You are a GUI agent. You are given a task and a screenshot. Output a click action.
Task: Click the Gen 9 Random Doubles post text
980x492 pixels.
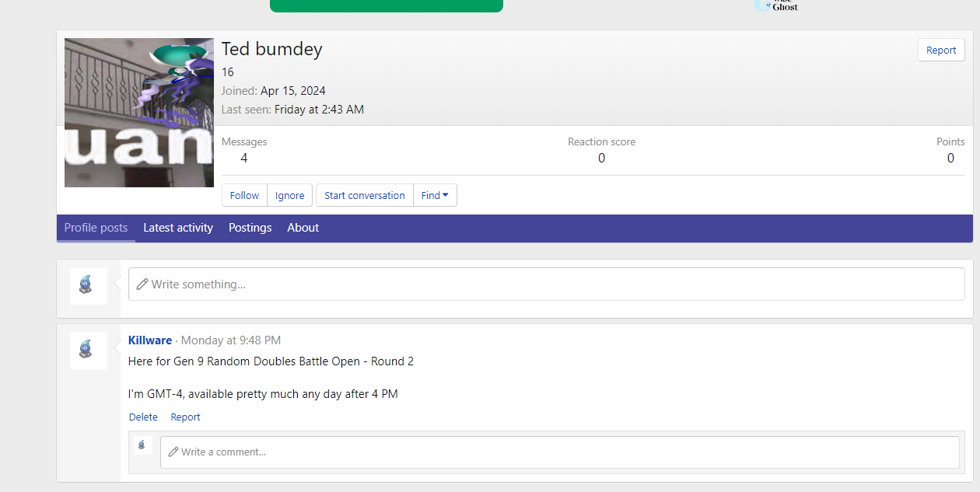pos(271,361)
